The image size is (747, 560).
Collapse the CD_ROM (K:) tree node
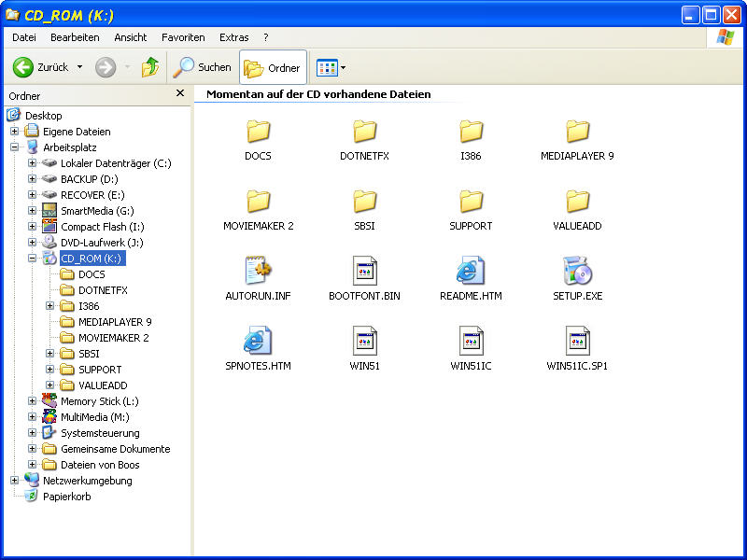coord(32,259)
